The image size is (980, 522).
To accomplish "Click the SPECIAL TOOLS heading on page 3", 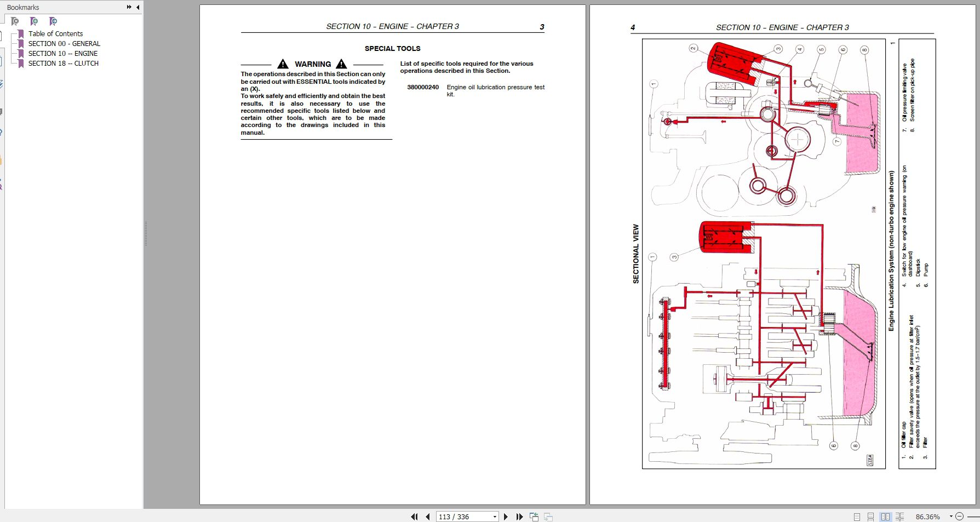I will coord(393,48).
